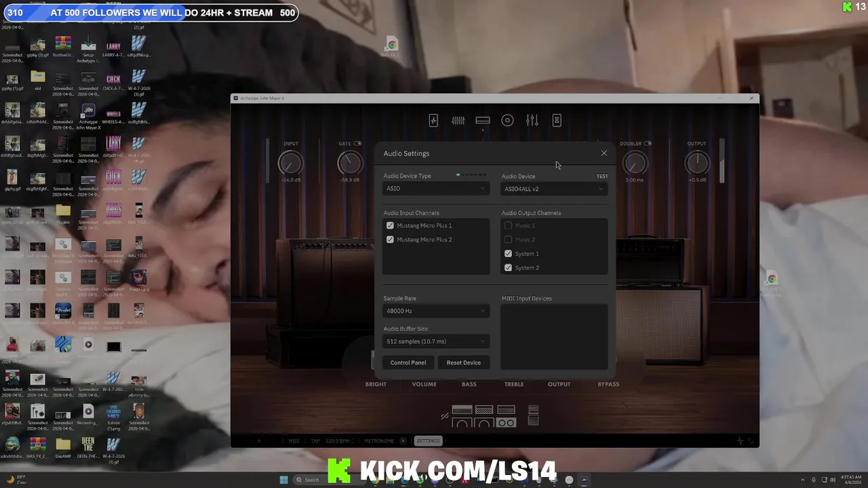Click the MIDI Input Devices list box
The image size is (868, 488).
click(x=555, y=337)
